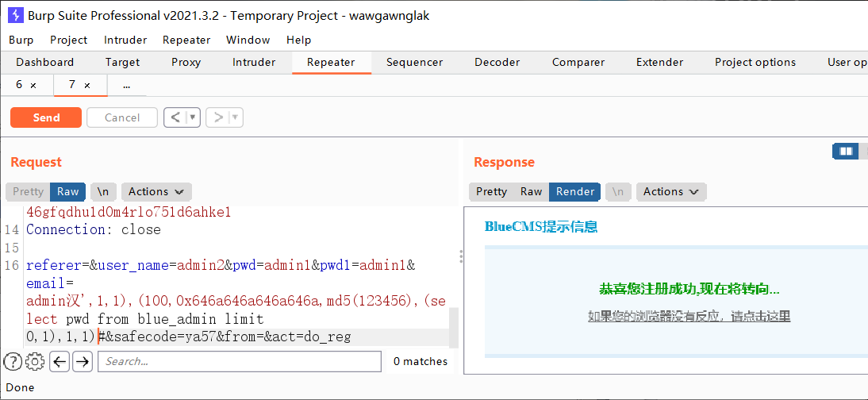This screenshot has width=868, height=400.
Task: Go forward in request history
Action: pos(219,117)
